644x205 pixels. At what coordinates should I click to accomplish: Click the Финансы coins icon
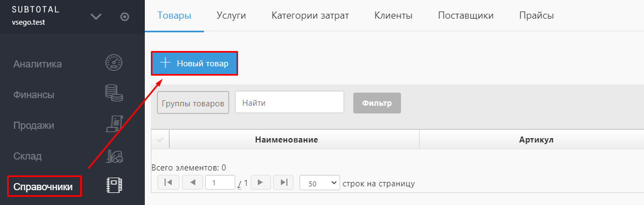114,94
